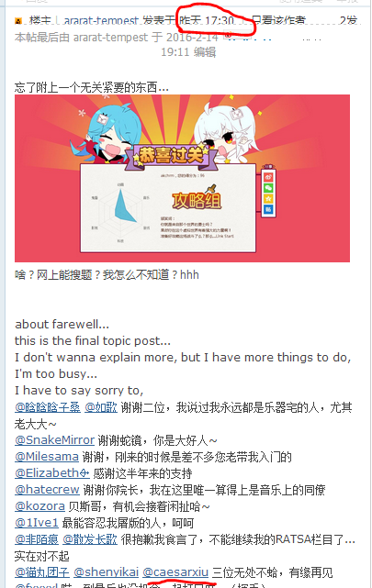The height and width of the screenshot is (588, 372).
Task: Click the orange poster icon beside 楼主
Action: click(x=18, y=21)
